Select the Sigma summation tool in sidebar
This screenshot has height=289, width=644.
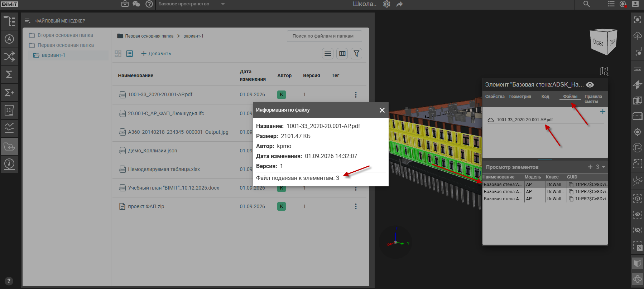[9, 74]
